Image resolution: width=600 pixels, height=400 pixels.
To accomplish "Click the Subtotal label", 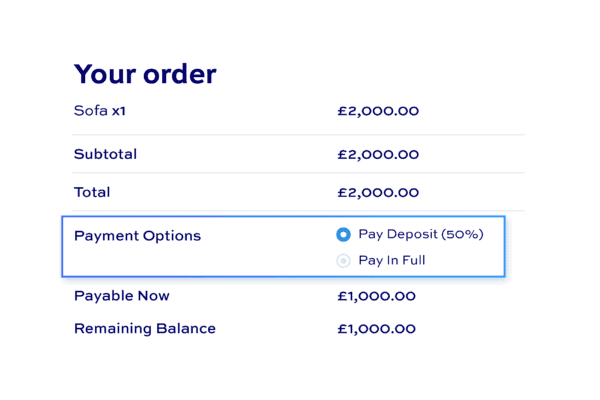I will tap(105, 154).
